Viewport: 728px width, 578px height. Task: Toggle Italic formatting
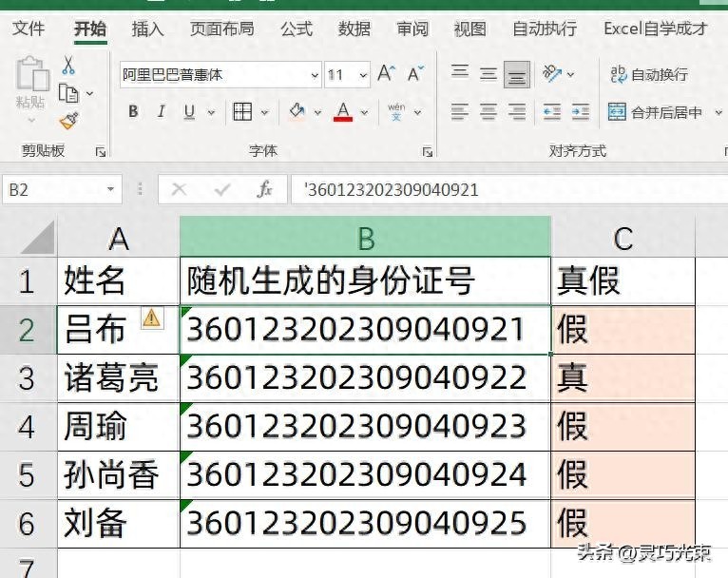click(x=162, y=112)
